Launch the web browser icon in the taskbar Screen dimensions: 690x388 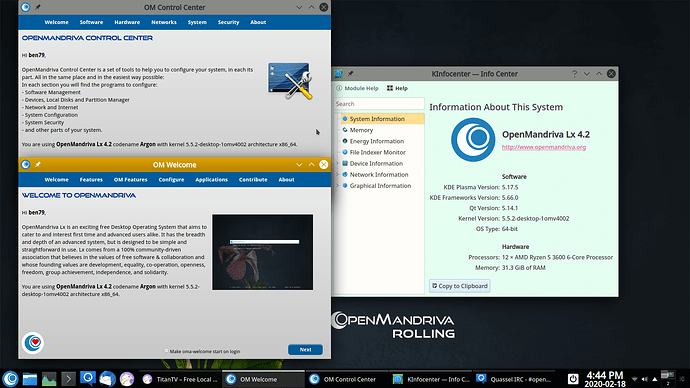coord(127,379)
